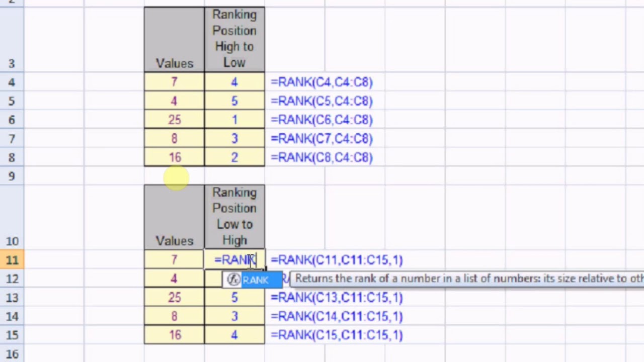Click formula text =RANK(C4,C4:C8)

(321, 82)
